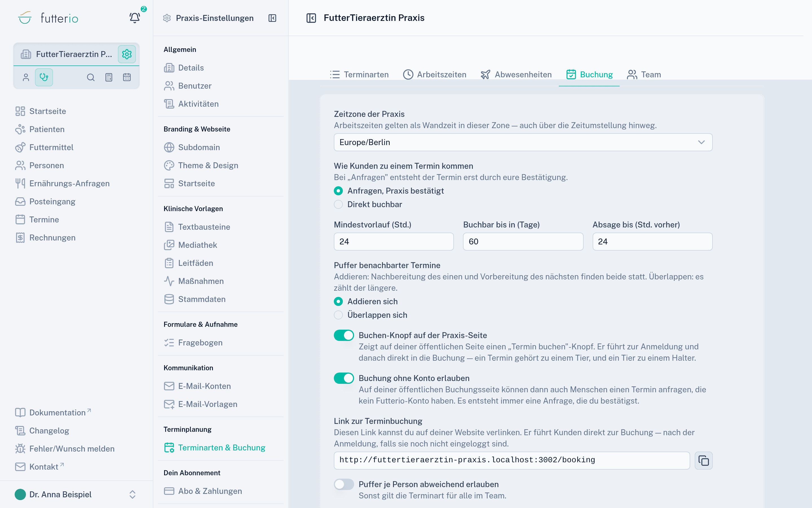Open the Europe/Berlin timezone dropdown
This screenshot has width=812, height=508.
click(523, 143)
